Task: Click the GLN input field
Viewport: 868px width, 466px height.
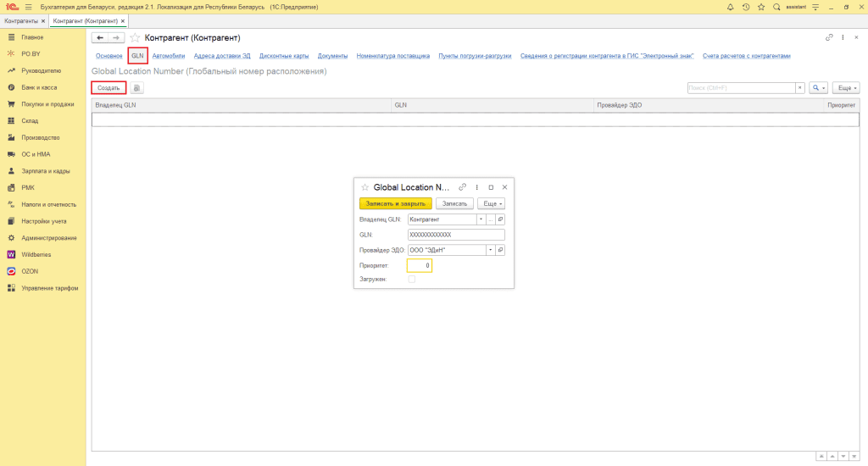Action: click(455, 235)
